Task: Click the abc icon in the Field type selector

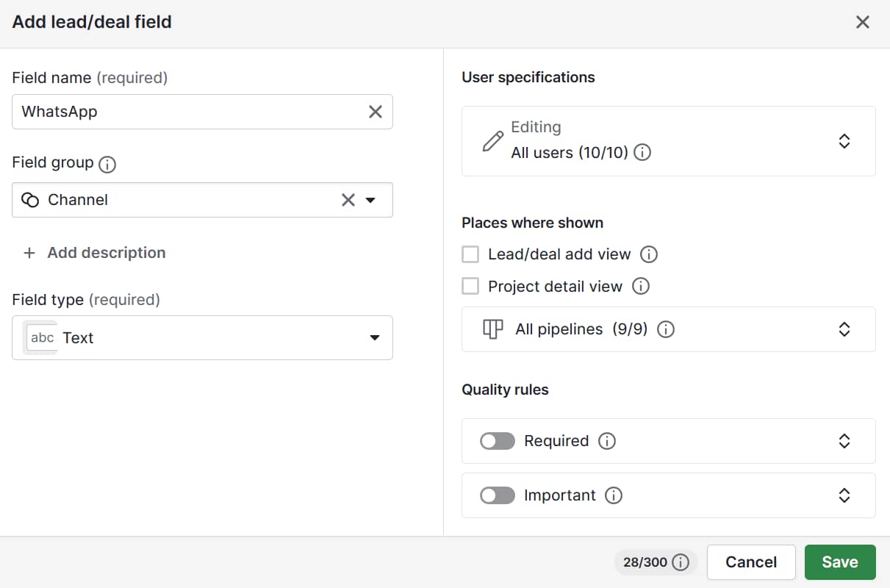Action: coord(41,338)
